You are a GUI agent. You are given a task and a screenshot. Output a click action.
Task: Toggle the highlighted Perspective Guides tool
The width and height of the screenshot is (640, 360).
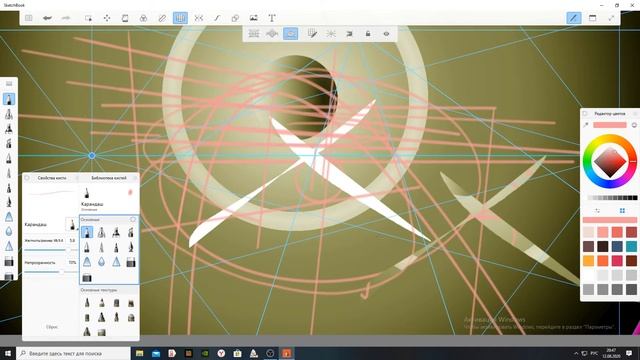[x=180, y=18]
